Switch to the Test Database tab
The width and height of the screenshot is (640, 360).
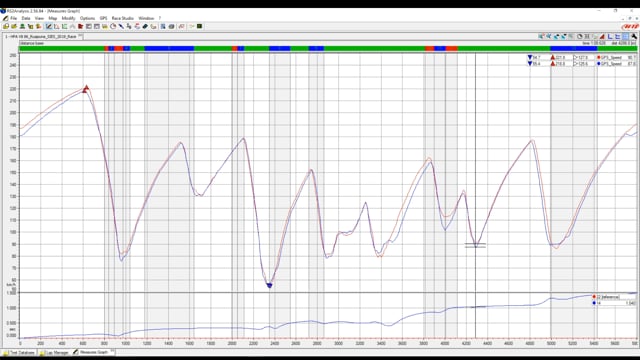(x=19, y=352)
